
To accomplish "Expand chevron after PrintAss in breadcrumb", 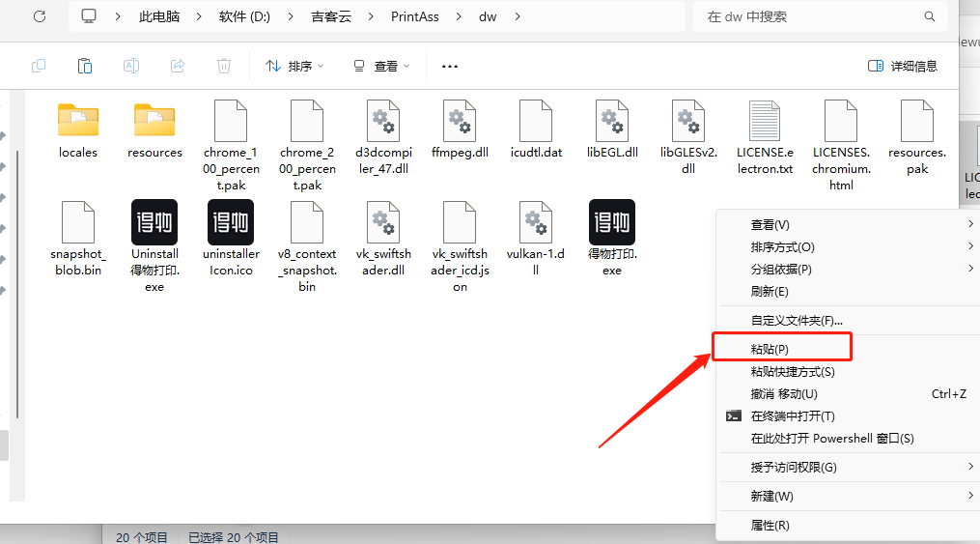I will pos(459,16).
